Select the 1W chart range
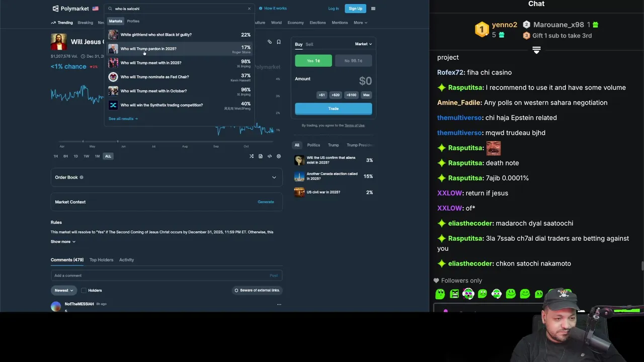Image resolution: width=644 pixels, height=362 pixels. pos(86,156)
